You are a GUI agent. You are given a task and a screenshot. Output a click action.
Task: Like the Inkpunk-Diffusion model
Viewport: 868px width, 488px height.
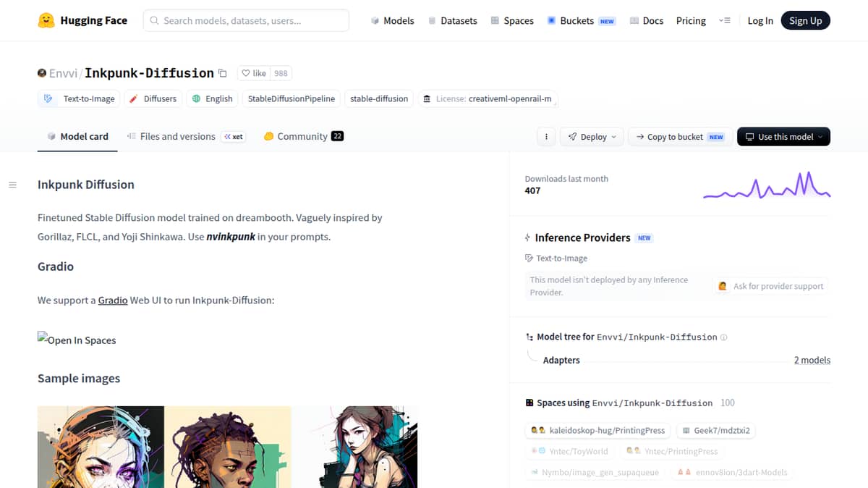pos(254,73)
